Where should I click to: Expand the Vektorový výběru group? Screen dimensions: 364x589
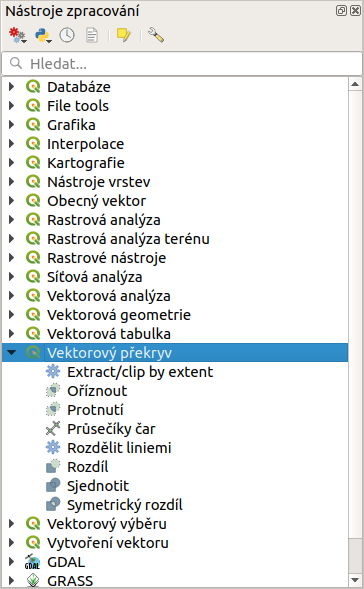tap(12, 523)
